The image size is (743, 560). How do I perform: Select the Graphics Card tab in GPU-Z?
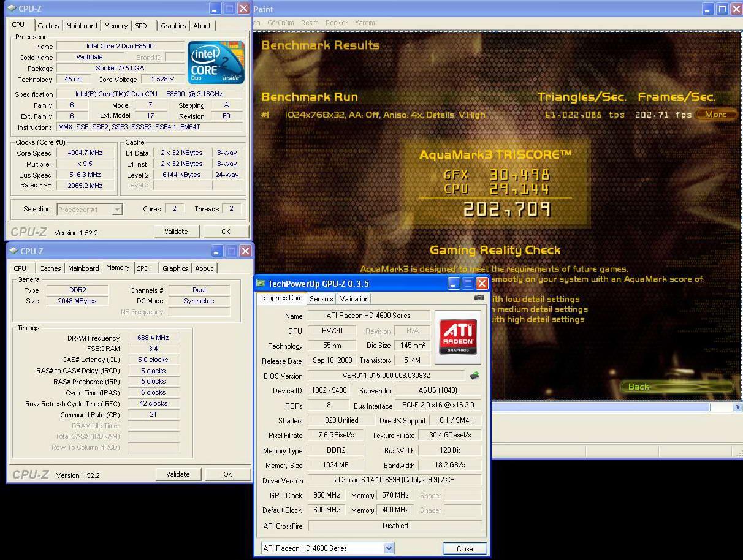282,298
